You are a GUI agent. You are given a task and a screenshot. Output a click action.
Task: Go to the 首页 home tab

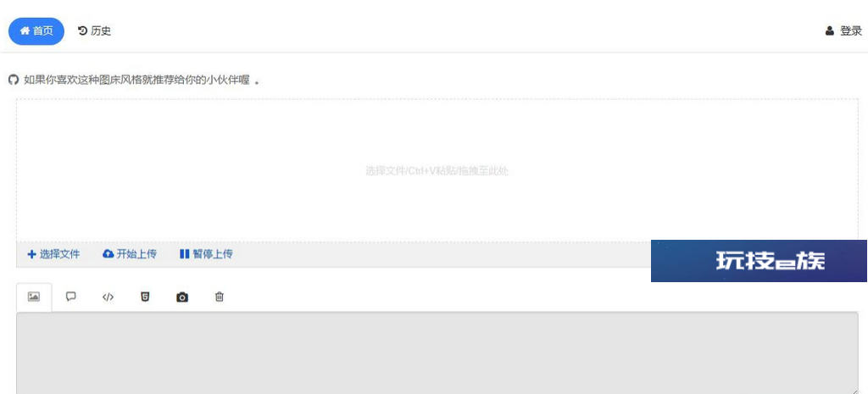(x=36, y=31)
